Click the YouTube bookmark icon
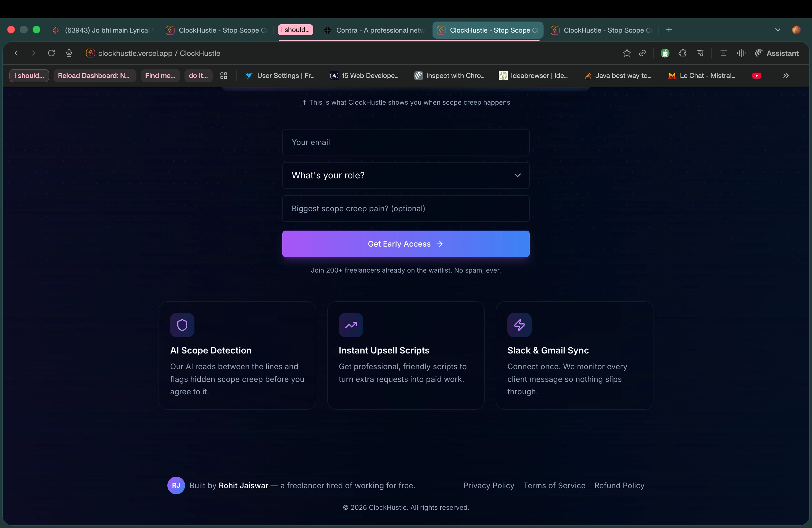The width and height of the screenshot is (812, 528). [x=756, y=76]
